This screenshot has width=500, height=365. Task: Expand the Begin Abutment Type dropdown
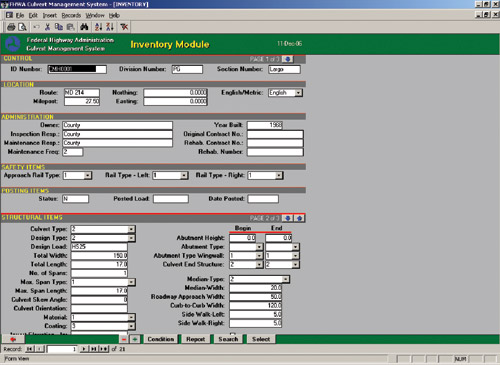(x=259, y=247)
